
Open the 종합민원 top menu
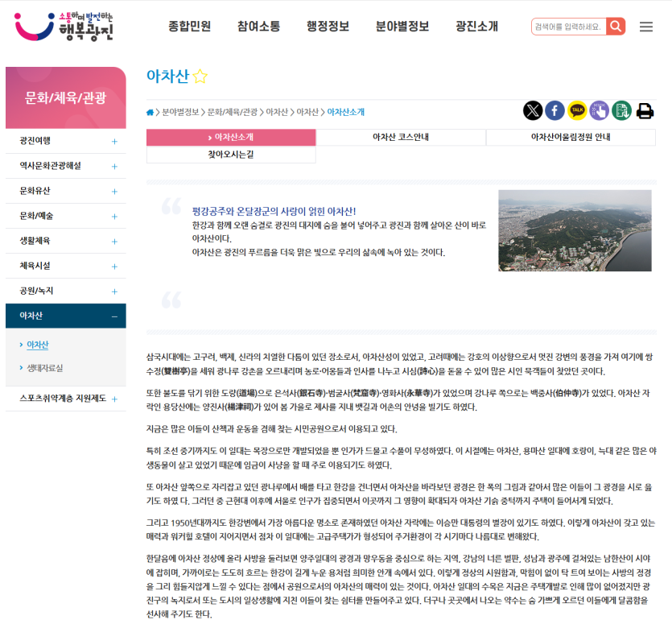(x=190, y=26)
